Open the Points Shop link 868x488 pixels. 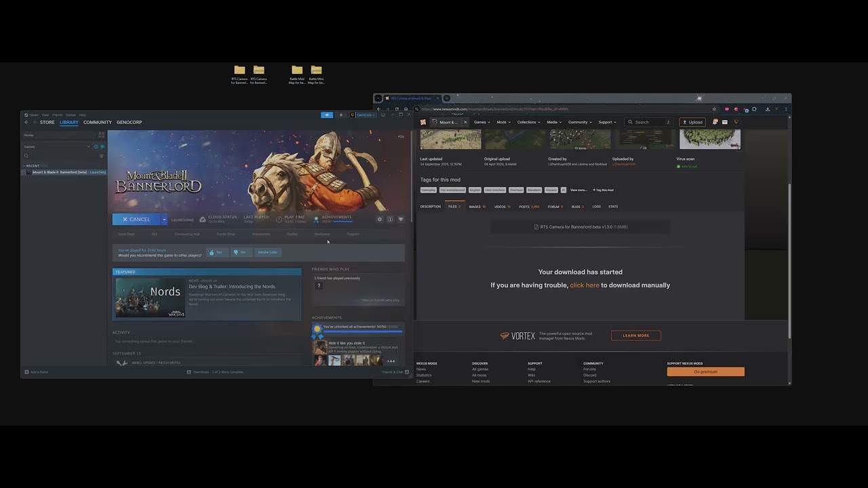coord(226,234)
